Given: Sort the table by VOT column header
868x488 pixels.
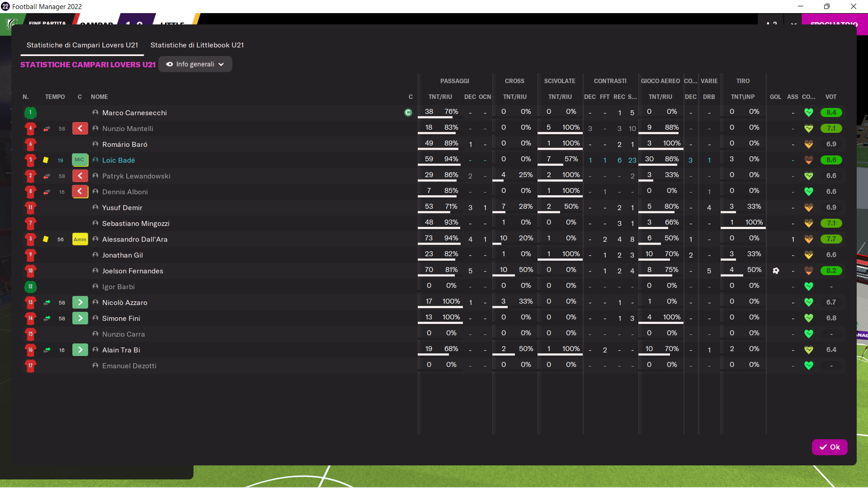Looking at the screenshot, I should point(830,97).
